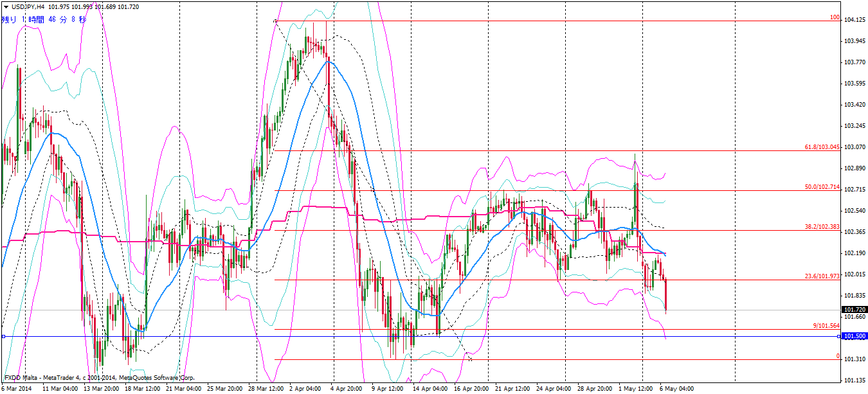Click the 6 Mar 2014 date on time axis
The width and height of the screenshot is (868, 394).
[x=16, y=389]
